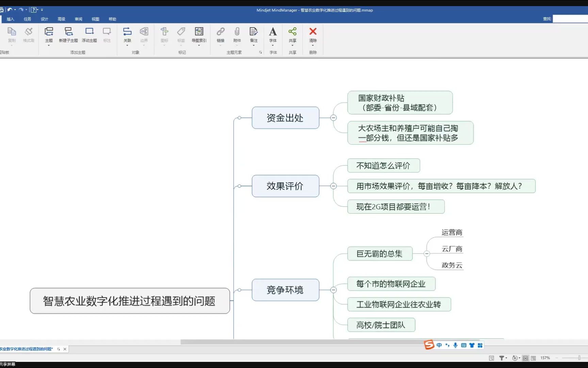This screenshot has width=588, height=368.
Task: Click the red Clear (清除) icon
Action: pos(313,31)
